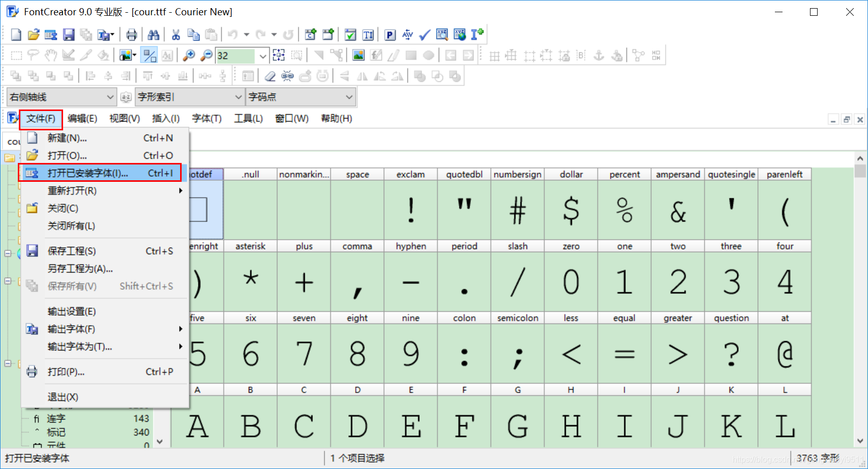Choose 关闭(C) in the File menu

104,208
